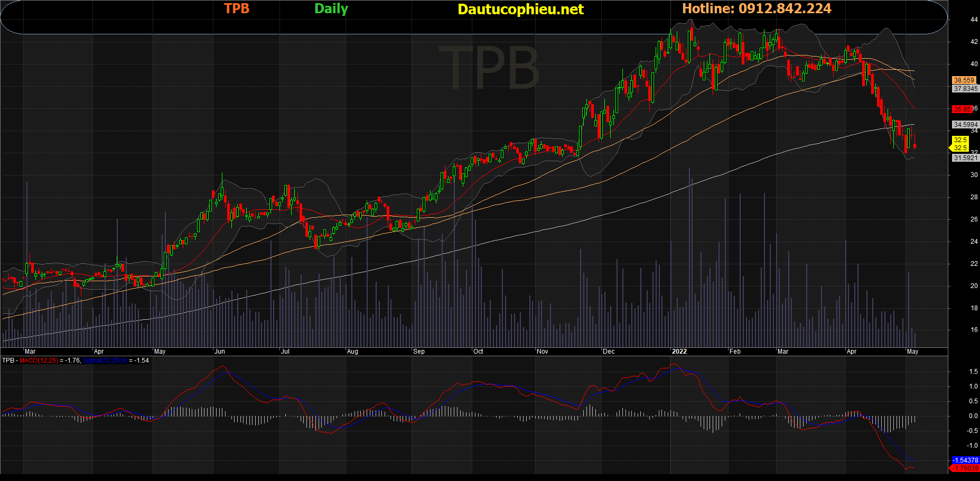
Task: Select the blue -1.54378 signal value label
Action: point(965,460)
